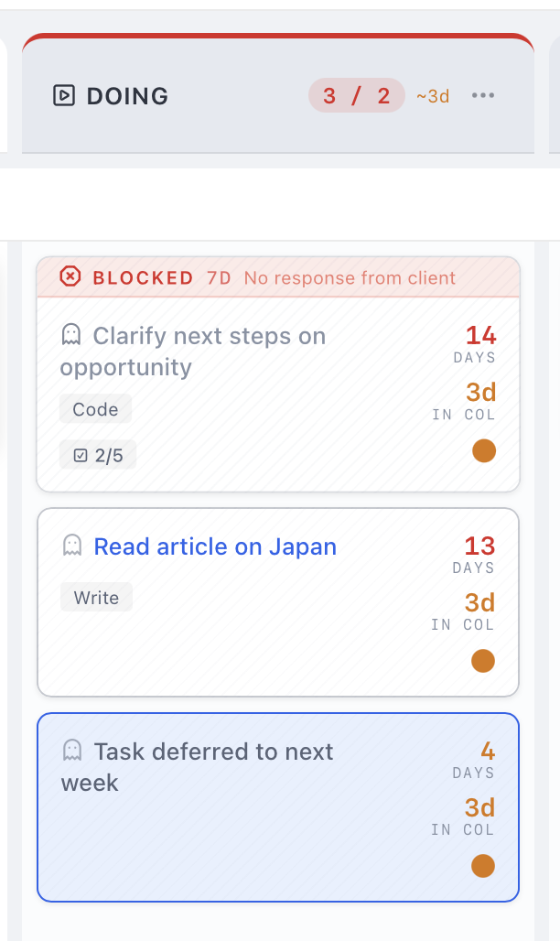Select the Code tag on first card
The image size is (560, 941).
[x=95, y=409]
